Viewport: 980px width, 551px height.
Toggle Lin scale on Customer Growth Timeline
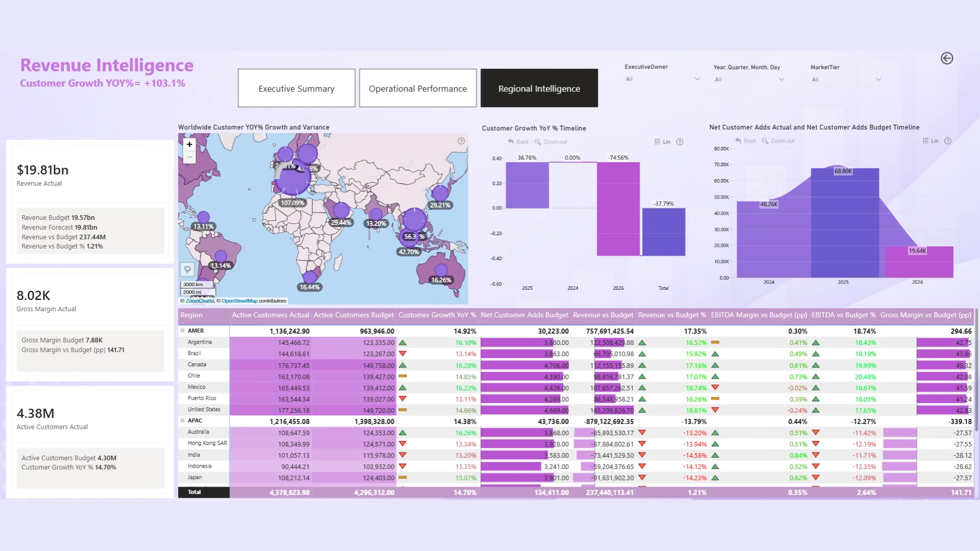pos(663,142)
